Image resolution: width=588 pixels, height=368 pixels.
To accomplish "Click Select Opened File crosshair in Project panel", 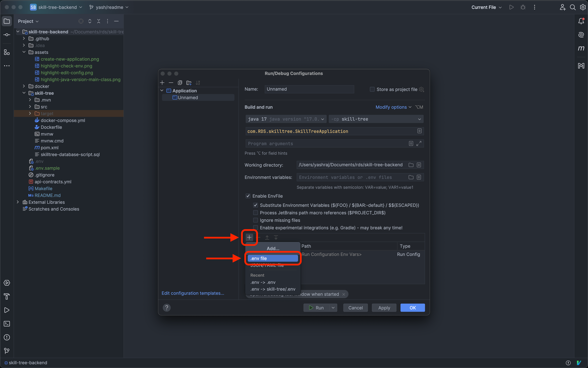I will (x=81, y=21).
